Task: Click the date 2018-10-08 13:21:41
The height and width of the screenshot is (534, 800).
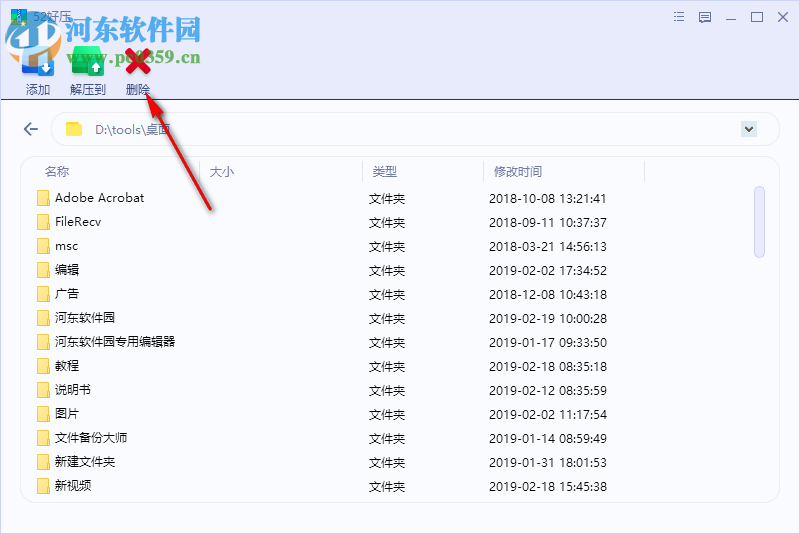Action: coord(547,198)
